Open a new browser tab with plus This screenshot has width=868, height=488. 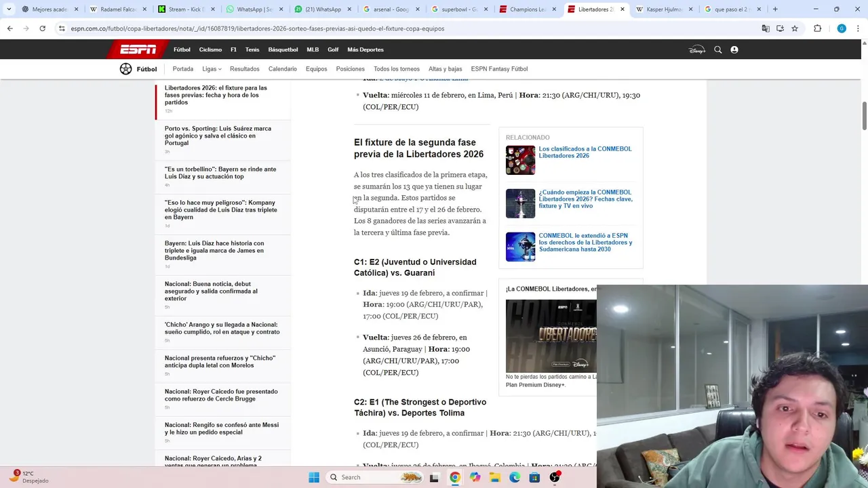point(775,9)
